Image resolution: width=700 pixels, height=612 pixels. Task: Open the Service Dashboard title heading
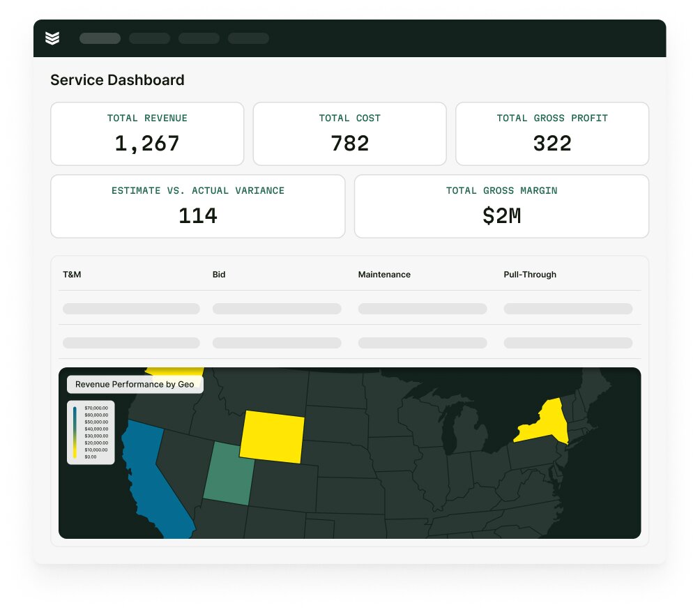coord(116,80)
